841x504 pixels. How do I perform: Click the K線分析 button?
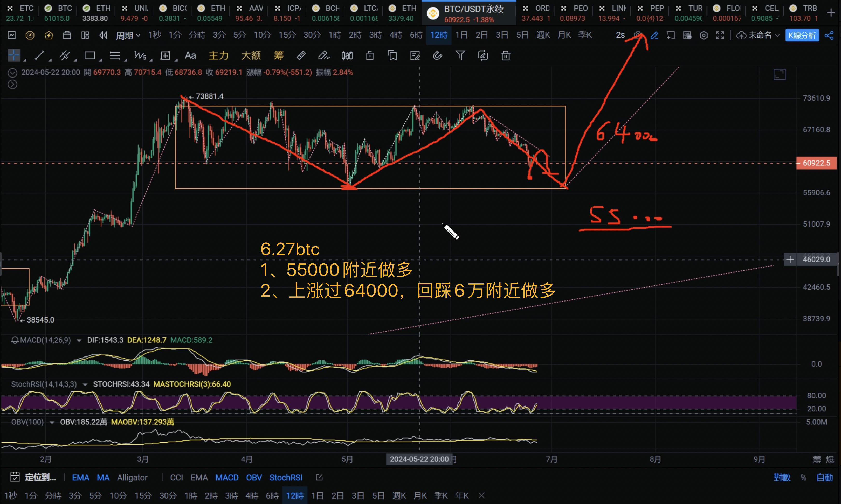click(802, 35)
